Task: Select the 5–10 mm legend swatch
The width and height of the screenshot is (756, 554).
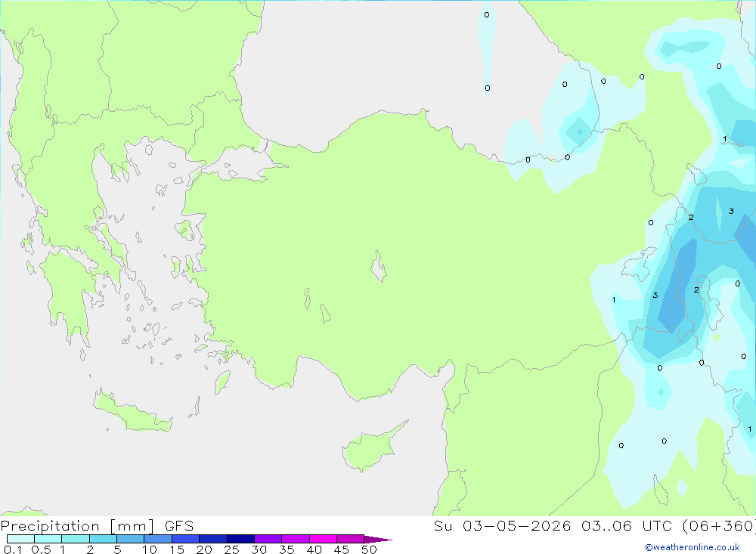Action: click(131, 539)
